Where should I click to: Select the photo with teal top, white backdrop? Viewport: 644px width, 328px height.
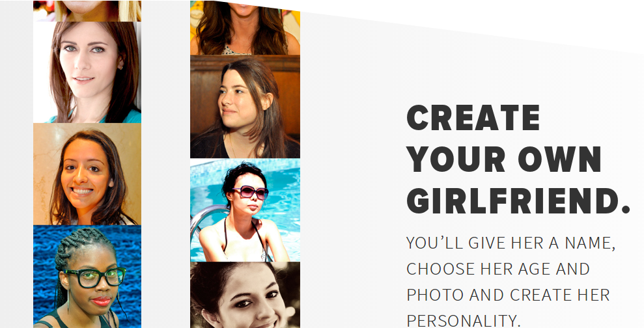tap(87, 72)
